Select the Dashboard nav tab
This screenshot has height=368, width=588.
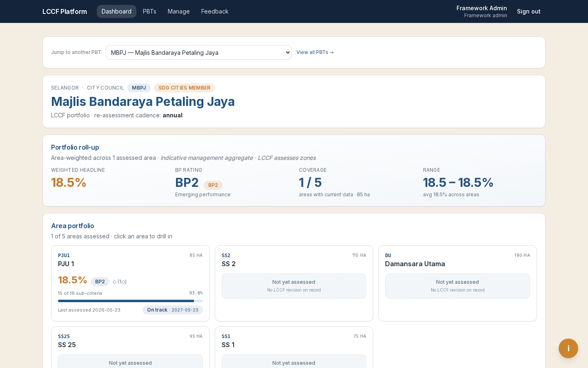pyautogui.click(x=116, y=11)
